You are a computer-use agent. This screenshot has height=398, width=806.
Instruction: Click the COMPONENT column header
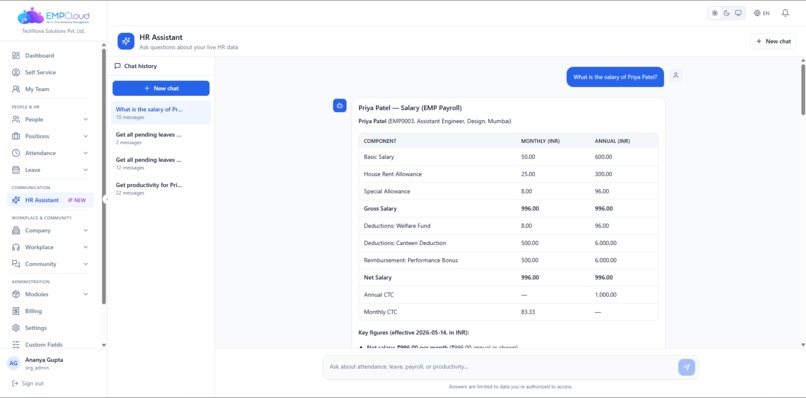(380, 141)
